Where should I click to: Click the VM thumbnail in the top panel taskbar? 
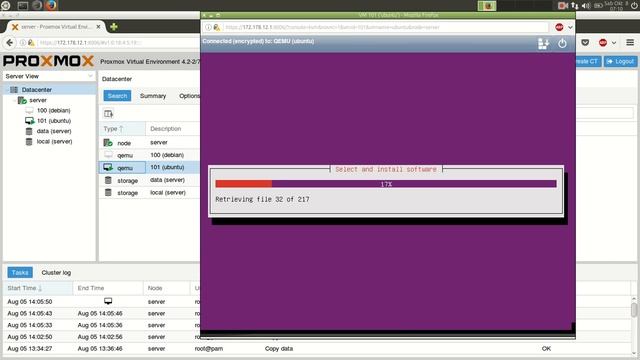487,6
